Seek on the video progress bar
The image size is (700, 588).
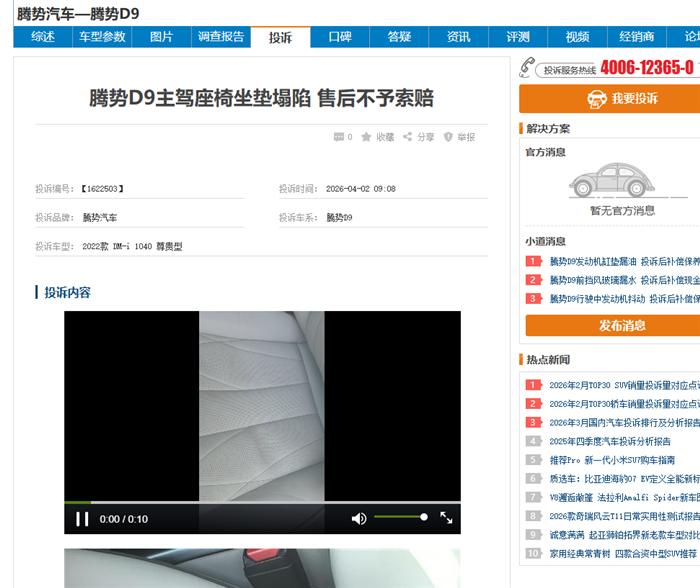pyautogui.click(x=262, y=502)
